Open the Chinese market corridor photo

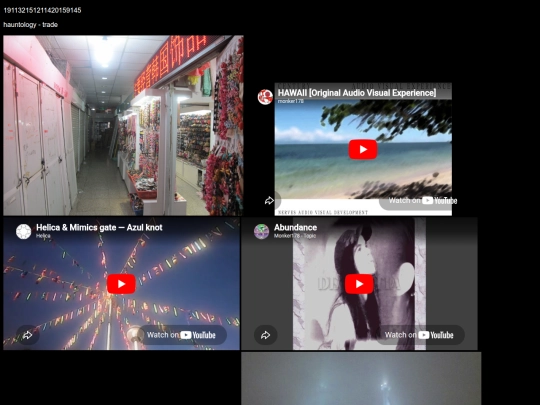tap(123, 125)
